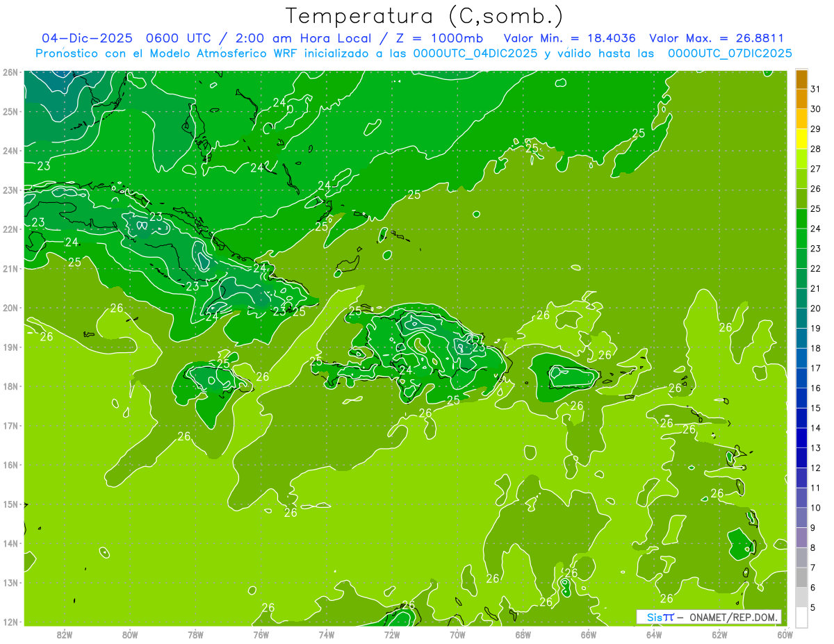The height and width of the screenshot is (644, 834).
Task: Click the '04-Dic-2025' date text
Action: (x=87, y=38)
